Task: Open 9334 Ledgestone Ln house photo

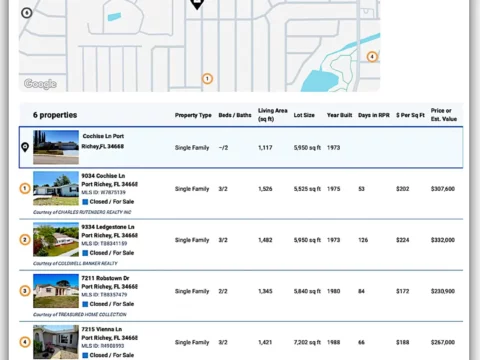Action: click(x=56, y=239)
